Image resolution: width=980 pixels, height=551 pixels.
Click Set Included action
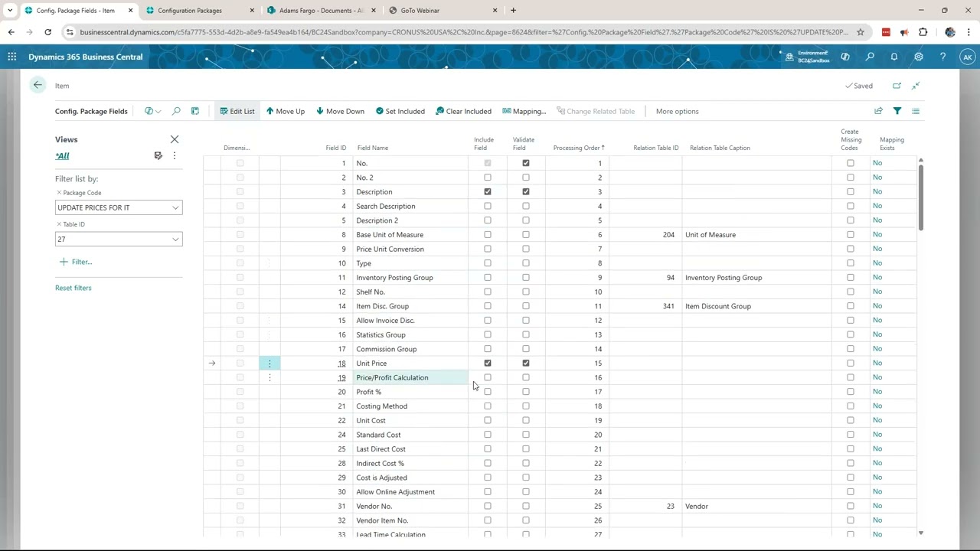(x=400, y=111)
